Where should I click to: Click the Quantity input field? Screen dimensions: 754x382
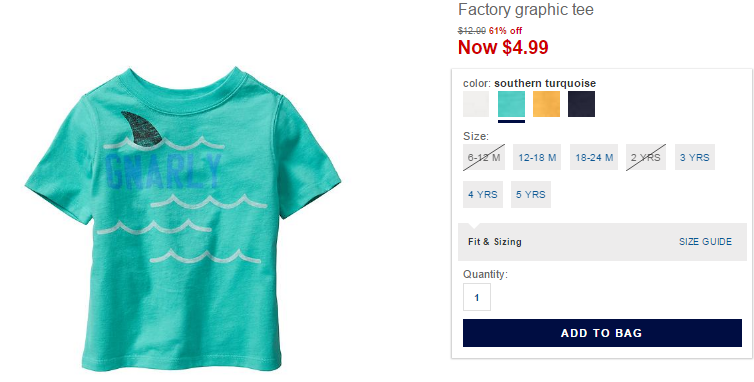pyautogui.click(x=477, y=297)
